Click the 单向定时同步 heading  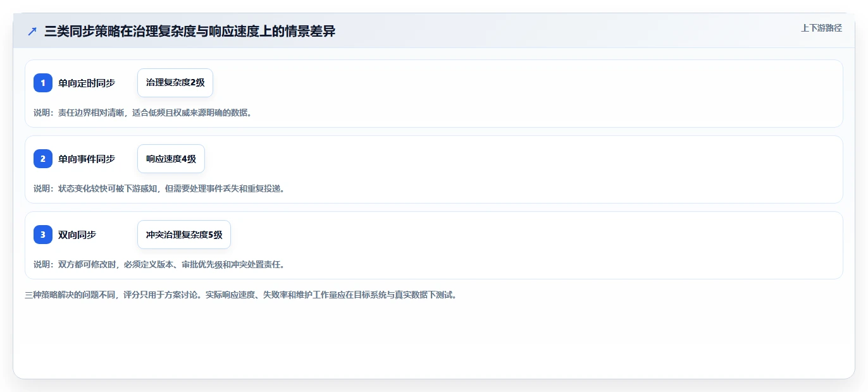[x=87, y=83]
